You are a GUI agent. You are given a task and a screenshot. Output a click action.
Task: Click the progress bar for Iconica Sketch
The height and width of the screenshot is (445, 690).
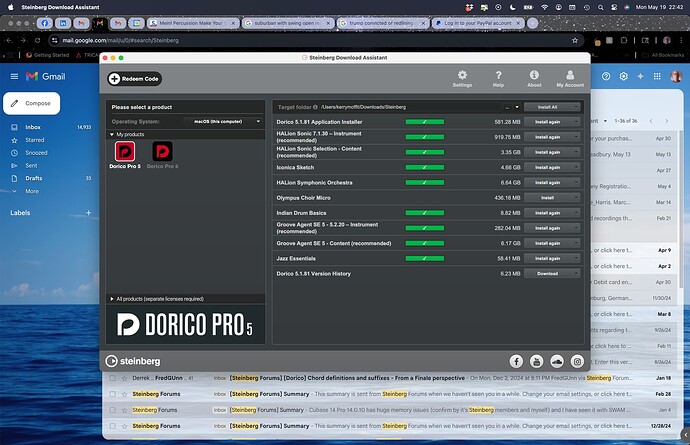pyautogui.click(x=425, y=167)
